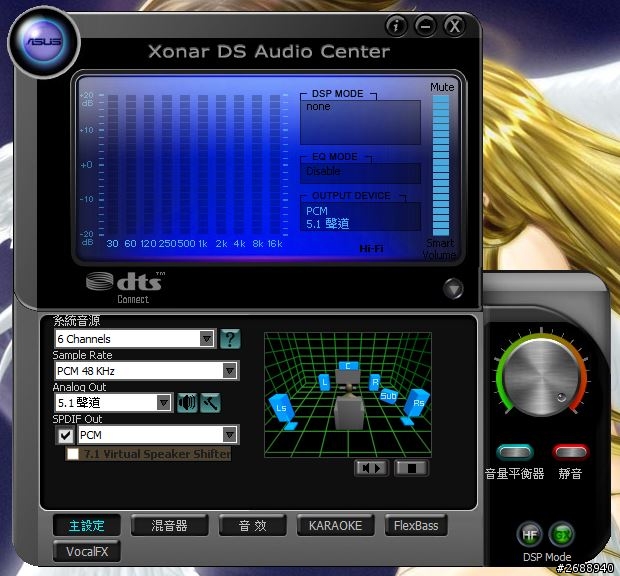Switch to the 混音器 mixer tab
The width and height of the screenshot is (620, 576).
[169, 526]
